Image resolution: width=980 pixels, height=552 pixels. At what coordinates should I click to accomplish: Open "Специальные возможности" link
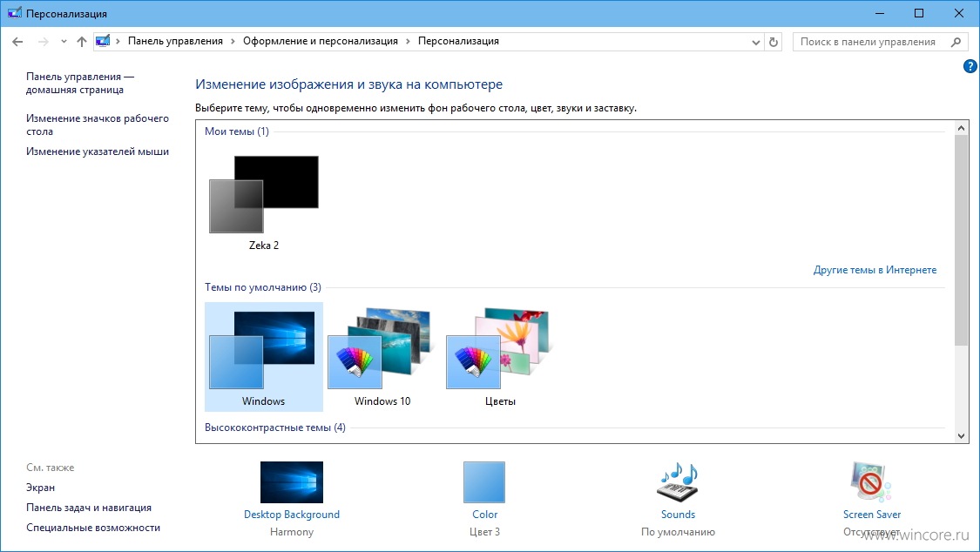[x=93, y=528]
